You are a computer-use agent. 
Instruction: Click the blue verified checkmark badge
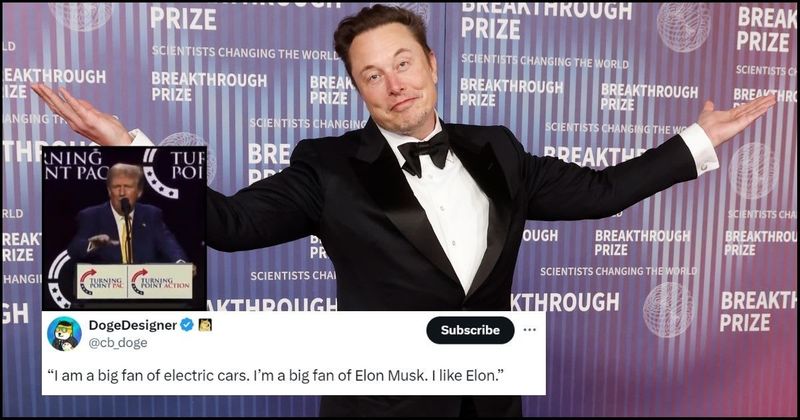pyautogui.click(x=187, y=325)
